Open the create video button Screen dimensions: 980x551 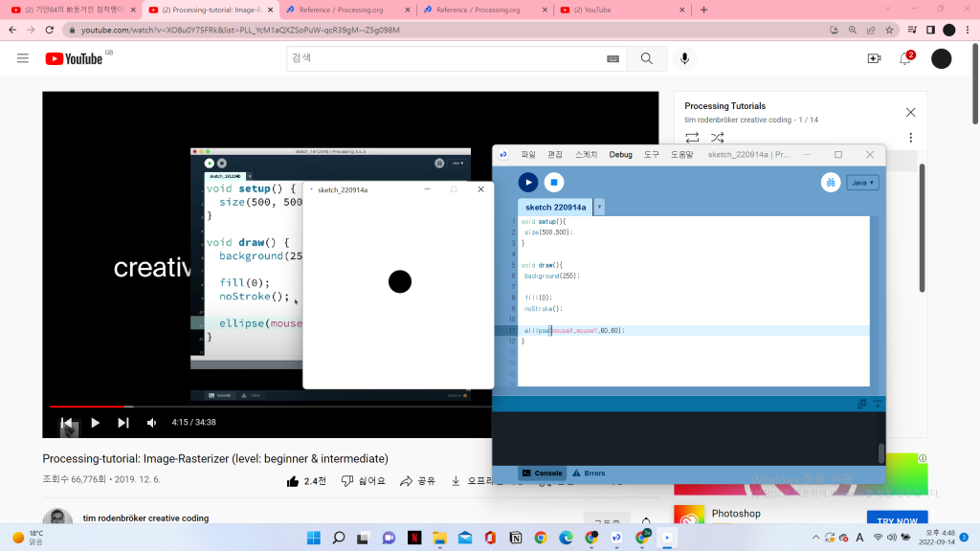click(874, 58)
